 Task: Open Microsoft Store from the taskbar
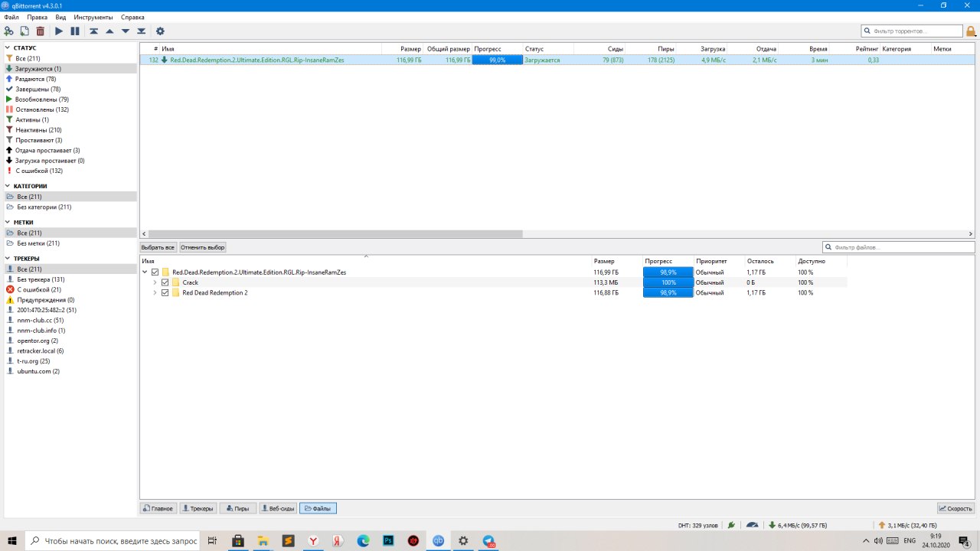[238, 540]
